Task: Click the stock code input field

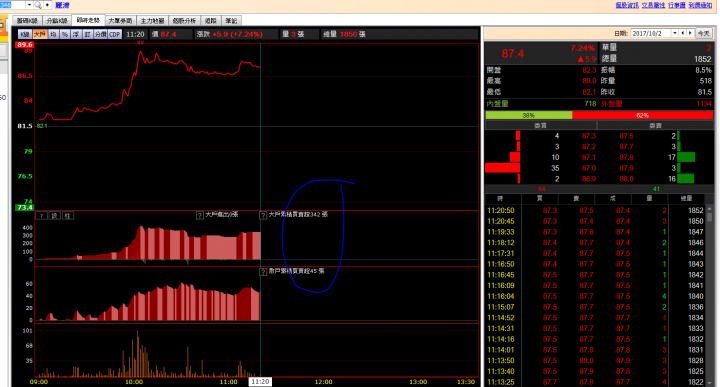Action: [12, 5]
